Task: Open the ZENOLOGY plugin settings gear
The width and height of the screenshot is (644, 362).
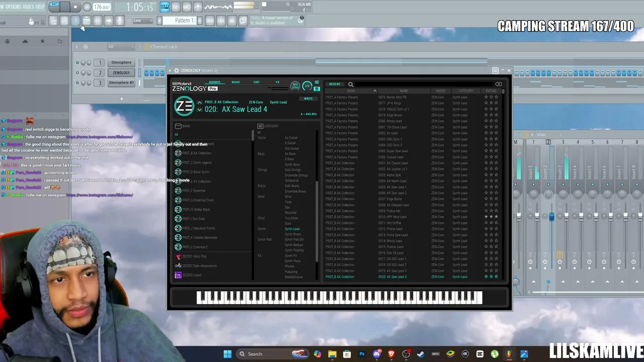Action: (177, 70)
